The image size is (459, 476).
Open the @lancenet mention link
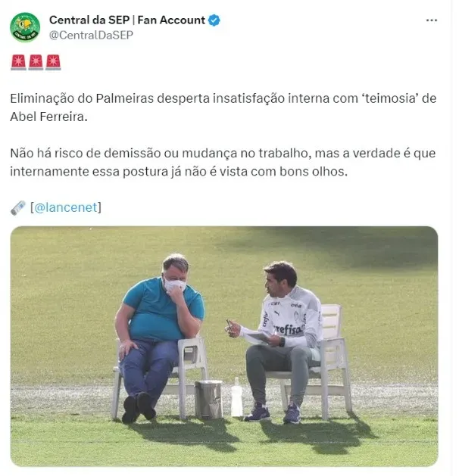tap(66, 207)
